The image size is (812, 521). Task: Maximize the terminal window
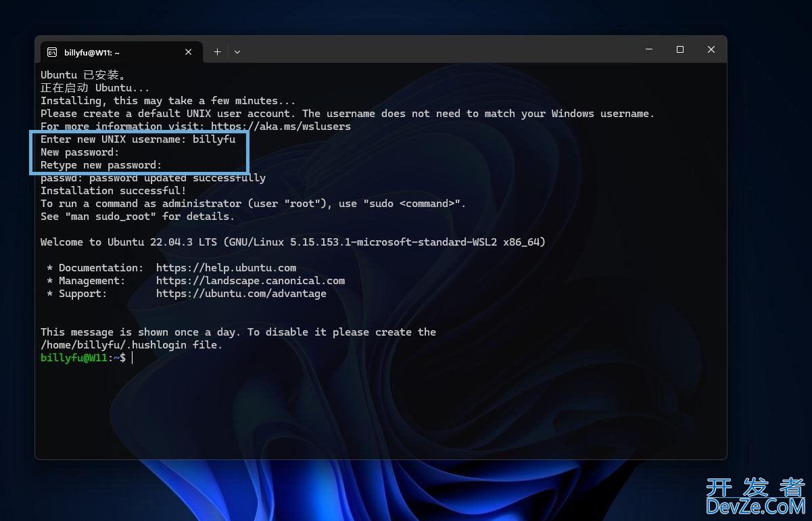pos(680,49)
